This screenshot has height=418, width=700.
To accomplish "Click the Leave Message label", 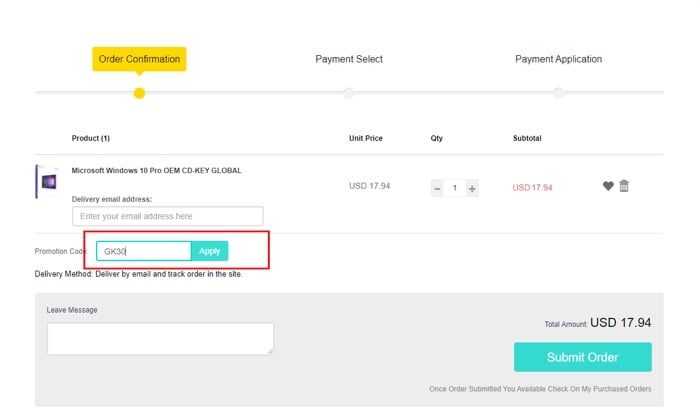I will click(x=72, y=310).
